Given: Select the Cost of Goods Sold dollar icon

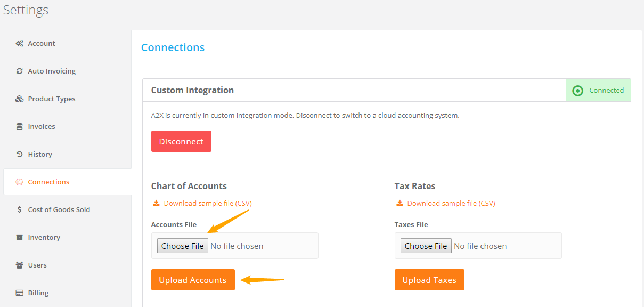Looking at the screenshot, I should [x=19, y=209].
